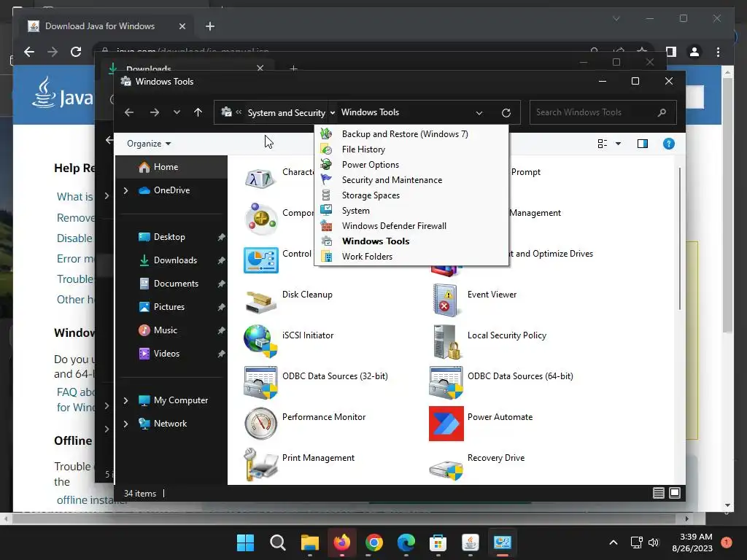Go back in Windows Tools navigation

coord(129,112)
